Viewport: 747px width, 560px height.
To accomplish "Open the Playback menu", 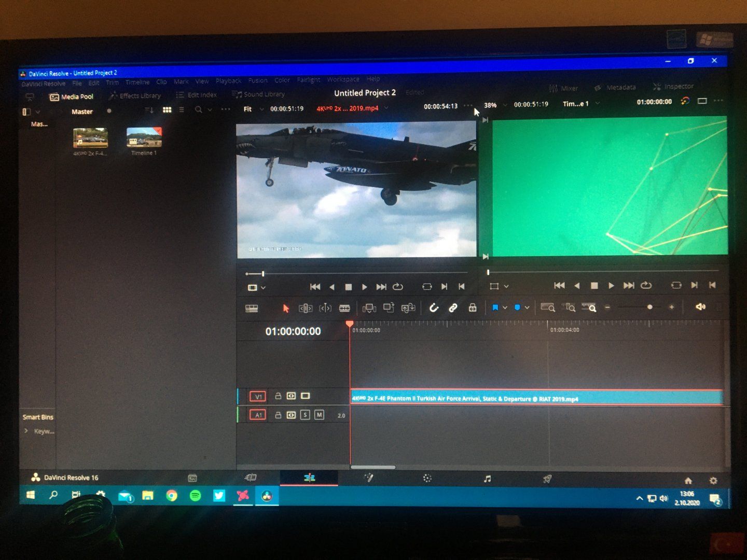I will pyautogui.click(x=228, y=81).
